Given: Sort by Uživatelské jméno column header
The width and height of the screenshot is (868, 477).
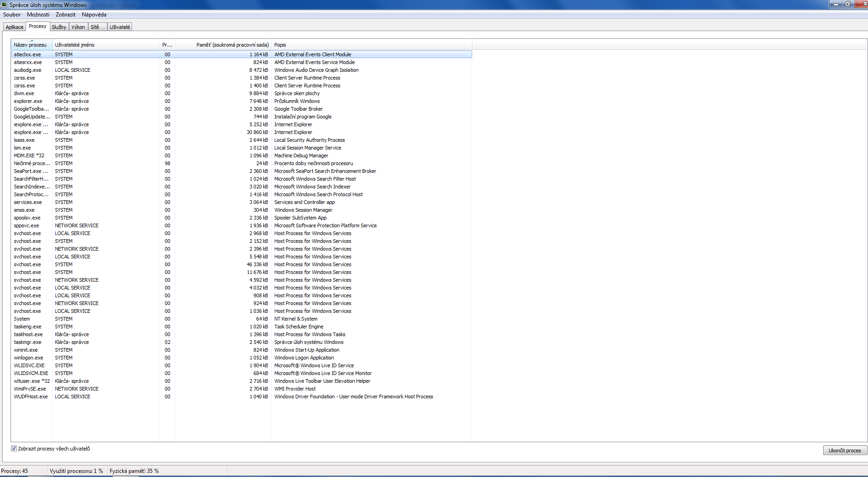Looking at the screenshot, I should pyautogui.click(x=106, y=45).
